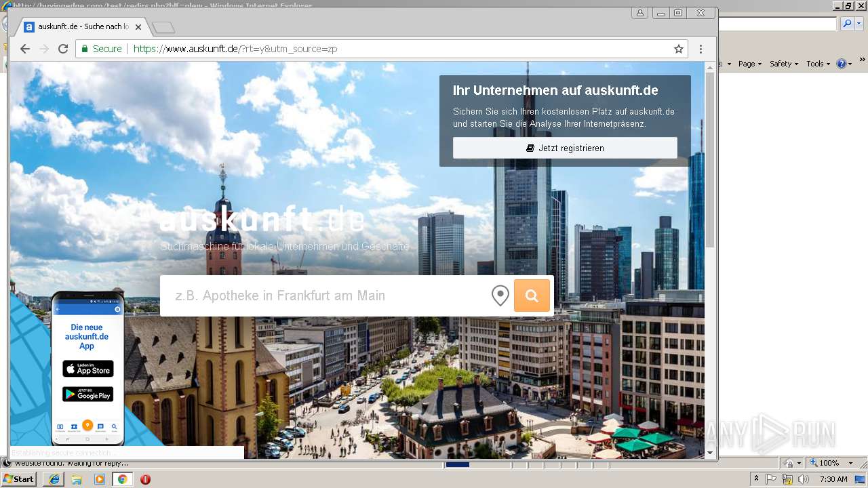Reload the auskunft.de page in Chrome

tap(63, 49)
